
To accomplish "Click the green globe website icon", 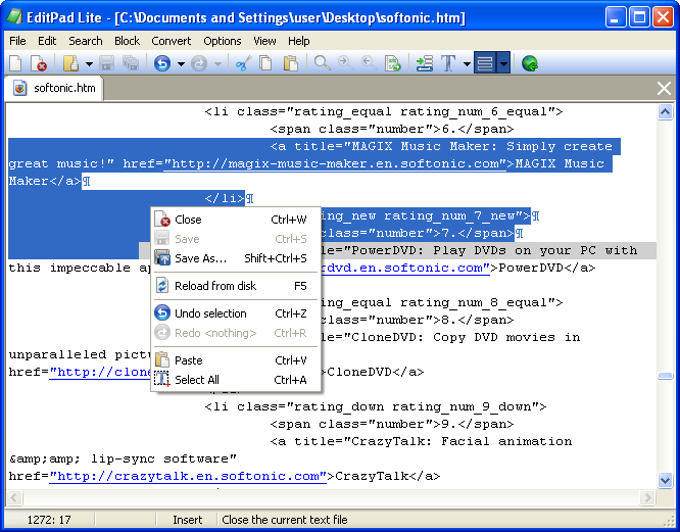I will point(530,64).
